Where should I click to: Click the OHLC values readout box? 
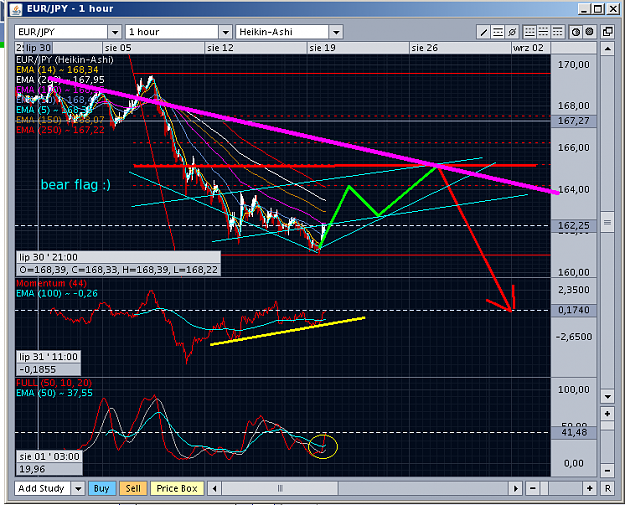118,270
